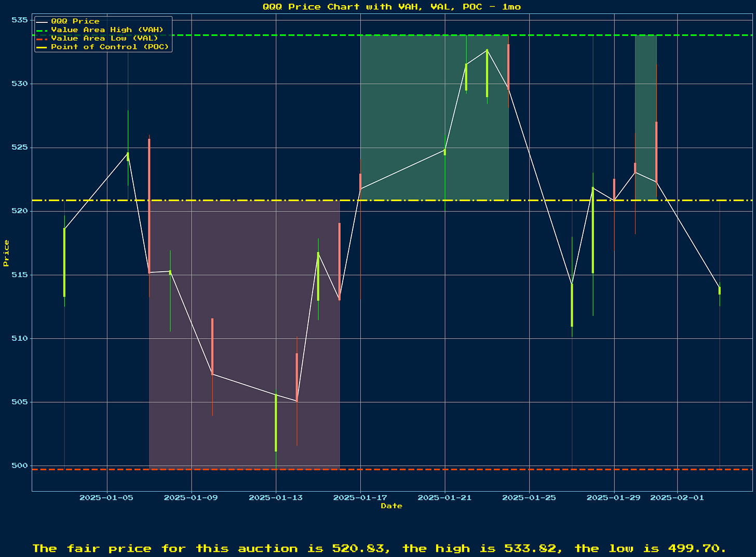Click the green candlestick on the 2025-01-13 gridline

click(x=276, y=423)
